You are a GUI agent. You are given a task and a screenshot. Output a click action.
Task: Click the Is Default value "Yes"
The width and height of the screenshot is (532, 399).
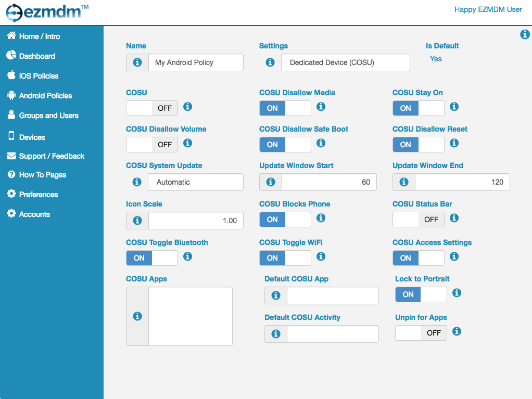tap(436, 59)
